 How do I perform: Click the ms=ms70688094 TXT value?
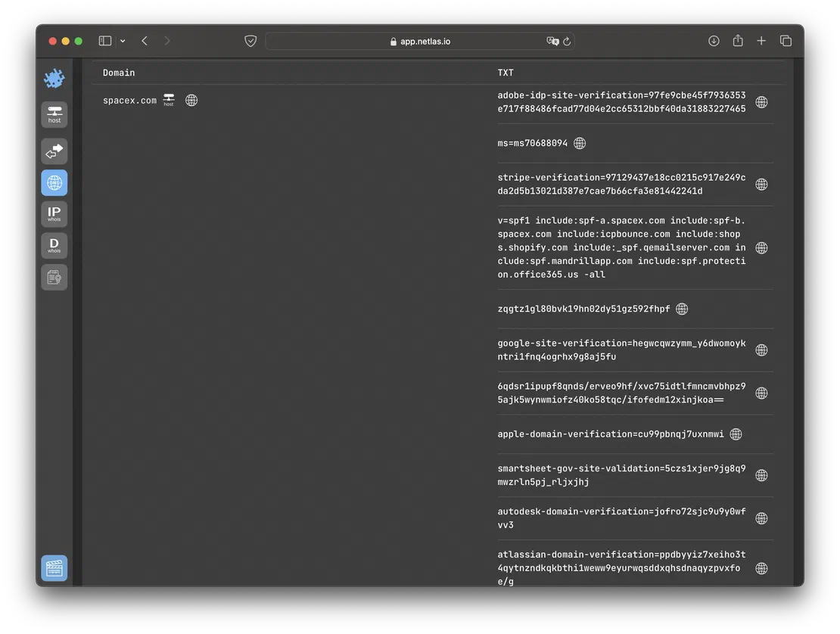(533, 143)
